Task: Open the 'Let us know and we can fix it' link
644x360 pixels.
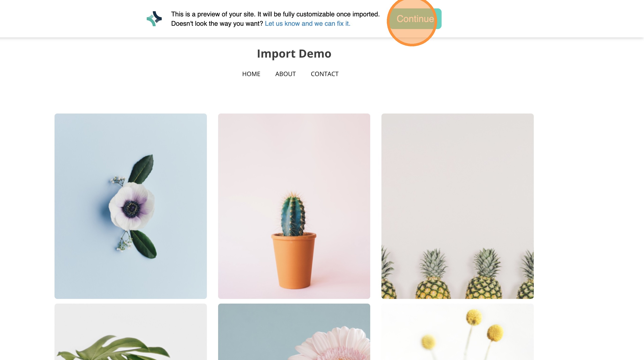Action: (307, 23)
